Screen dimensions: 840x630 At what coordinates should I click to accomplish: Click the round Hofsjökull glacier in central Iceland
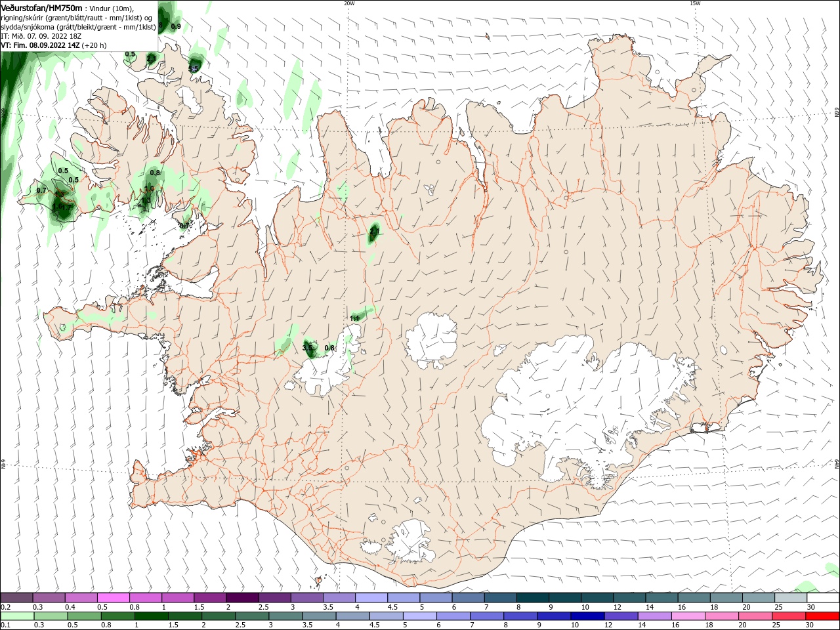[431, 341]
